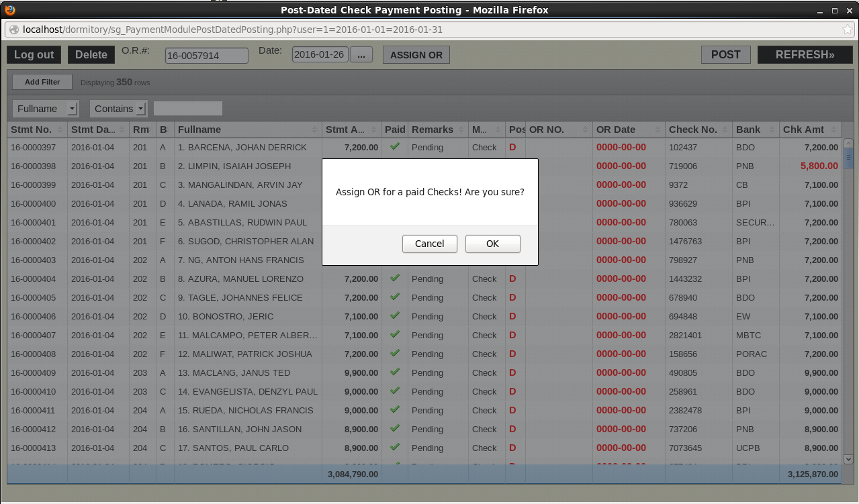Image resolution: width=859 pixels, height=504 pixels.
Task: Click sort arrows on Stmt No. column
Action: click(60, 130)
